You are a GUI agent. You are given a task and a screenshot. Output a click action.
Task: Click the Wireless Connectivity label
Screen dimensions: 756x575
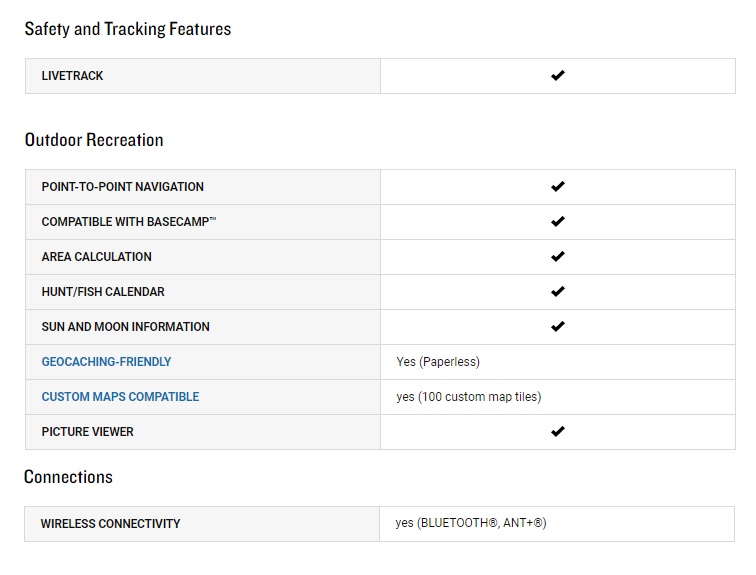click(x=110, y=523)
